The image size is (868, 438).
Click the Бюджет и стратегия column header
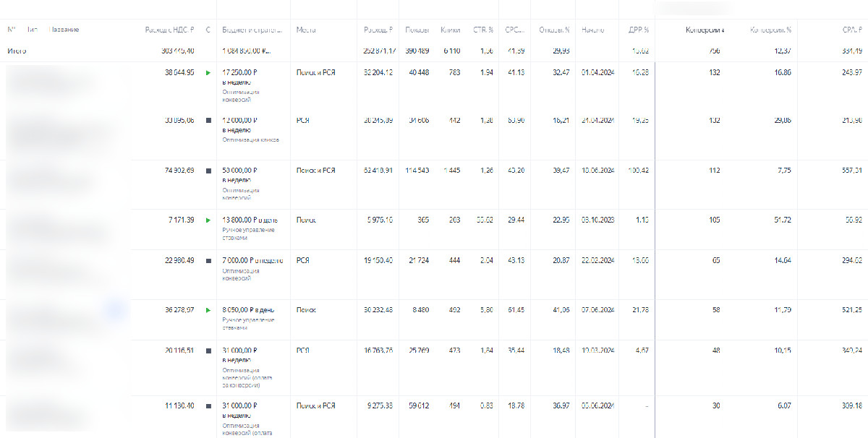(251, 30)
